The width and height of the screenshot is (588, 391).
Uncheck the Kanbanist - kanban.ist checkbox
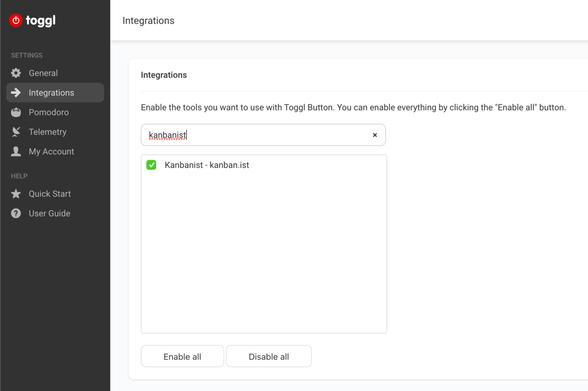coord(151,165)
